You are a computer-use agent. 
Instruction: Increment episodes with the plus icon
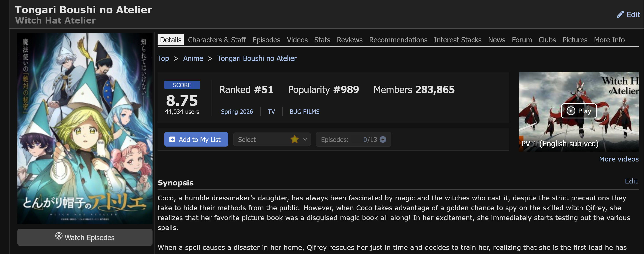tap(383, 140)
